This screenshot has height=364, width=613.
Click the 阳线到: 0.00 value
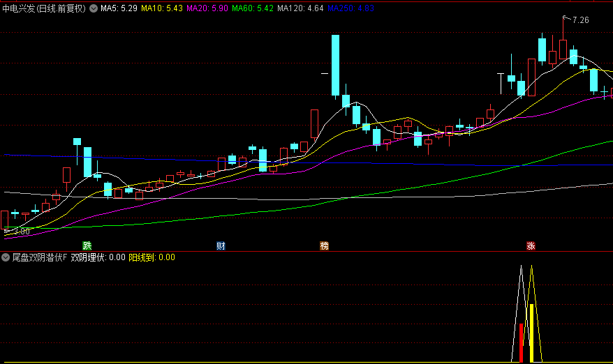click(152, 257)
